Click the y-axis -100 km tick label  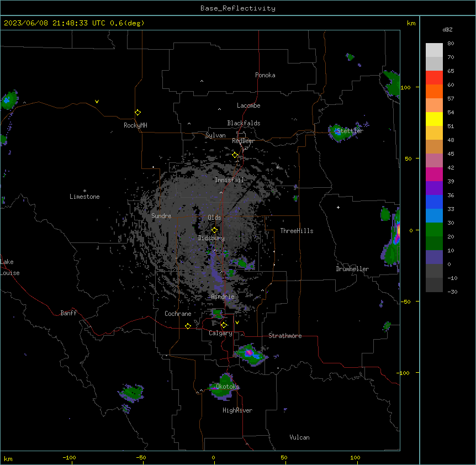[403, 373]
